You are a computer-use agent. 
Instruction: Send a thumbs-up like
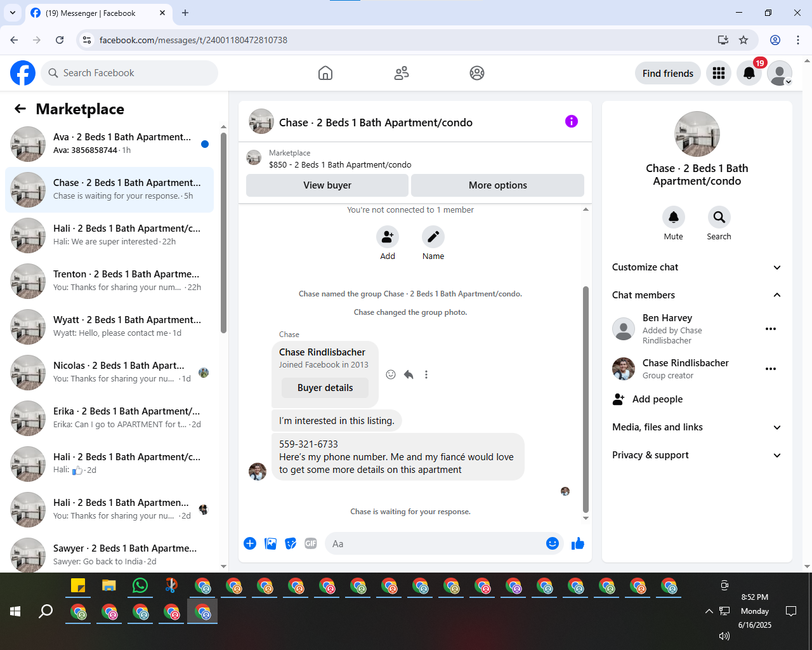click(578, 543)
